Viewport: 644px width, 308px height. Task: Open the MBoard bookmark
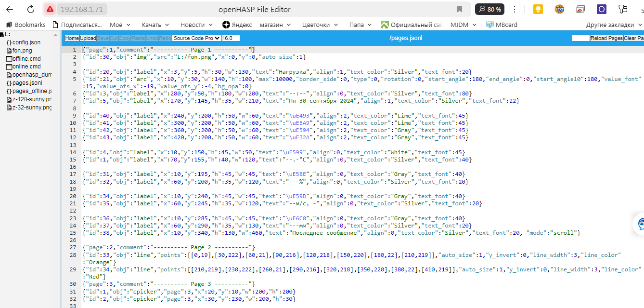(x=502, y=25)
